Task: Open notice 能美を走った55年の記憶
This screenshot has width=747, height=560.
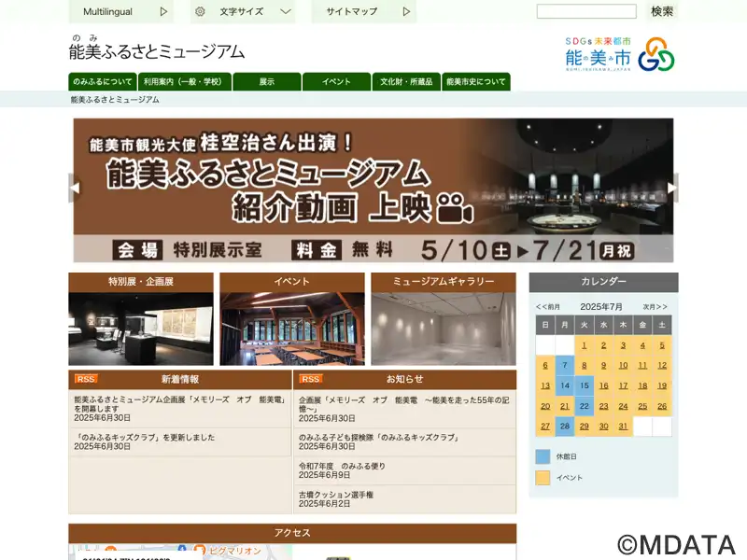Action: (404, 404)
